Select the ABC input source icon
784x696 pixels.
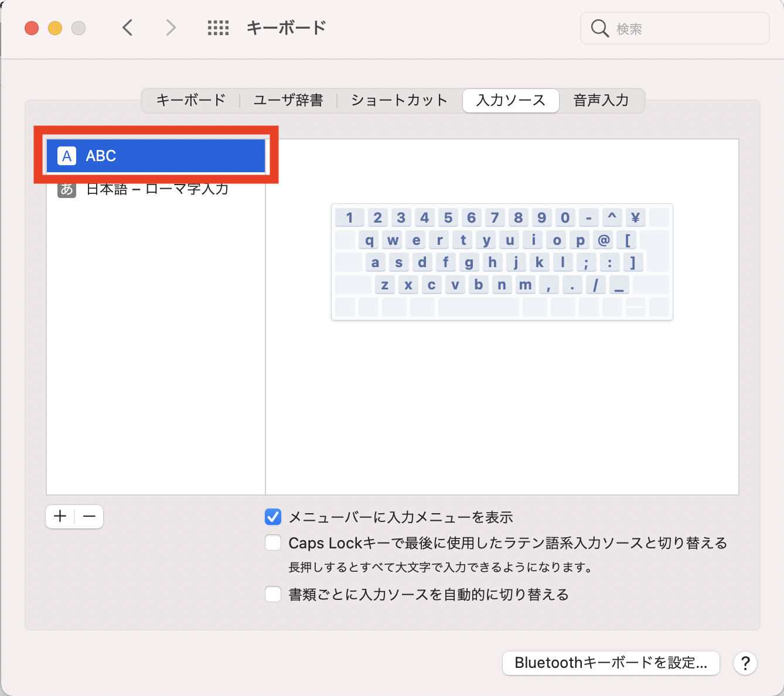tap(67, 156)
